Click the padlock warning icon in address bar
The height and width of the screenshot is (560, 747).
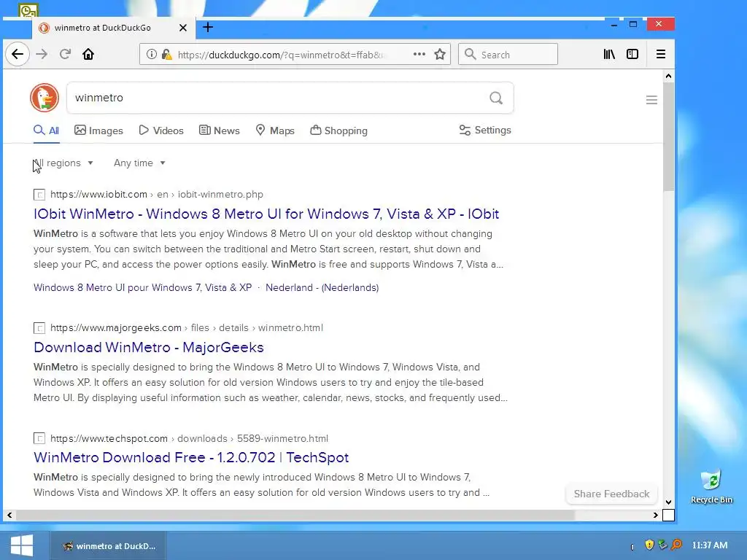coord(166,54)
